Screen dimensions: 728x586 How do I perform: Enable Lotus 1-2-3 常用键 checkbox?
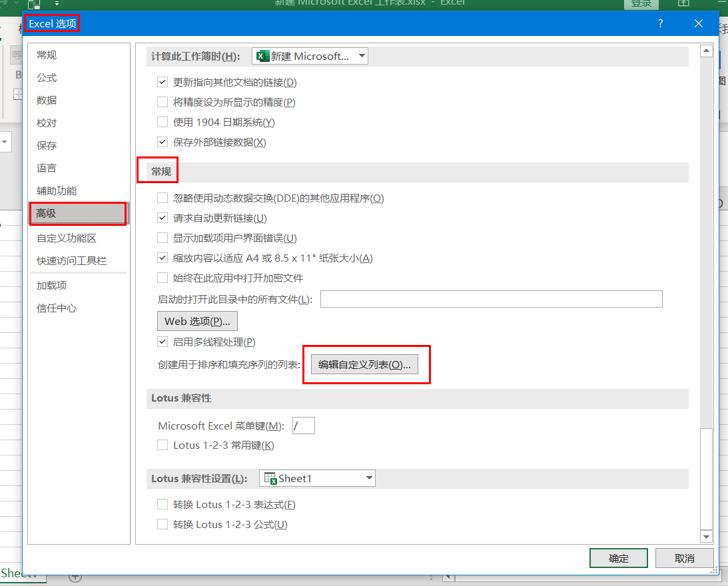[x=163, y=445]
